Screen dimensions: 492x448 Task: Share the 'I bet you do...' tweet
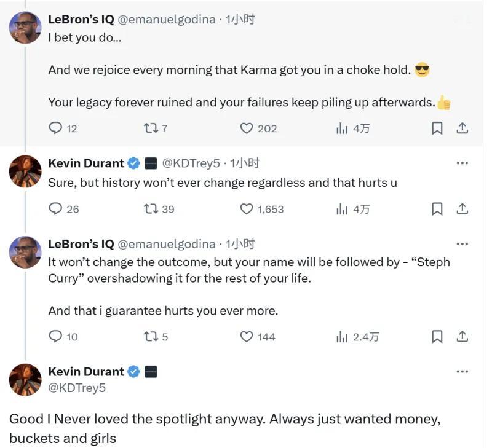(x=462, y=128)
